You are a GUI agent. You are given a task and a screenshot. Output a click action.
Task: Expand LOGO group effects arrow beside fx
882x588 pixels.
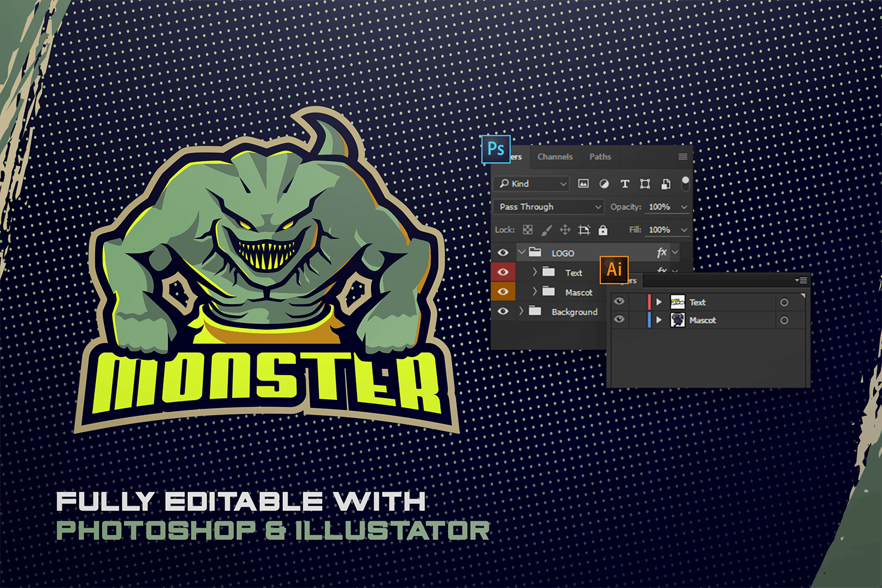pyautogui.click(x=675, y=252)
